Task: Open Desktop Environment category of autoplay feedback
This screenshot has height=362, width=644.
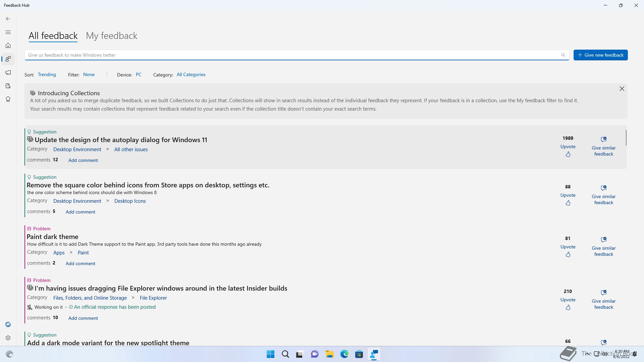Action: tap(77, 149)
